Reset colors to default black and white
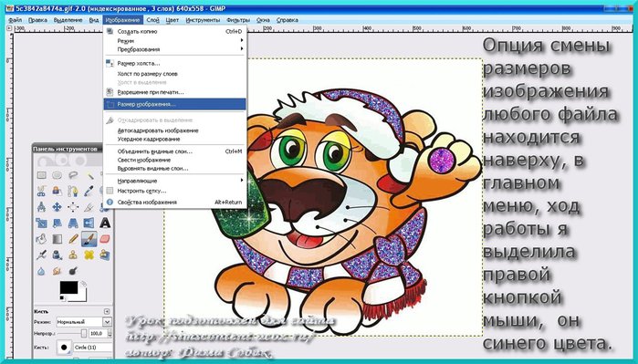 point(62,297)
